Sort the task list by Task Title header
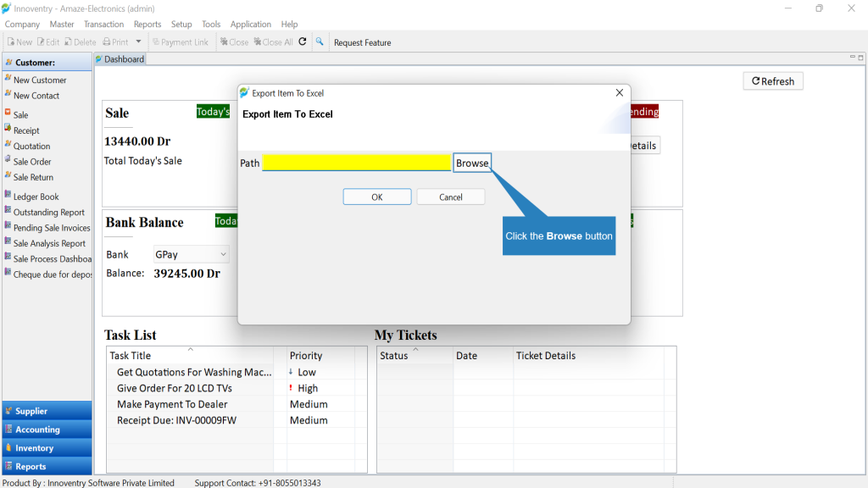Image resolution: width=868 pixels, height=488 pixels. coord(190,355)
